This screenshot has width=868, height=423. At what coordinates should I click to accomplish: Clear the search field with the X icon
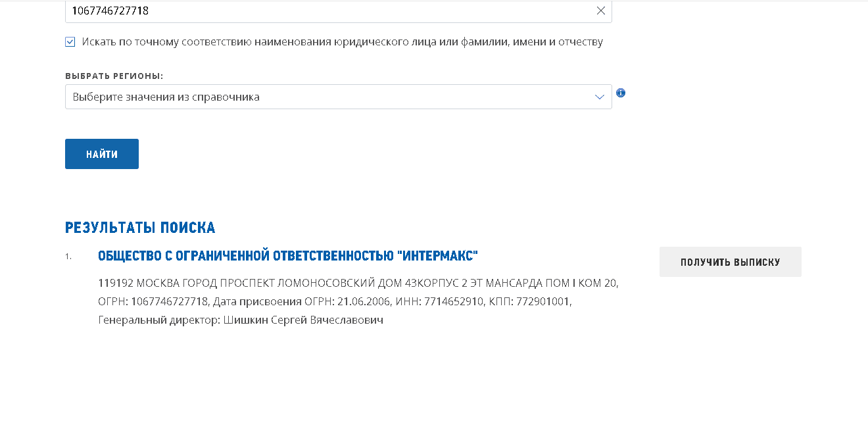600,11
